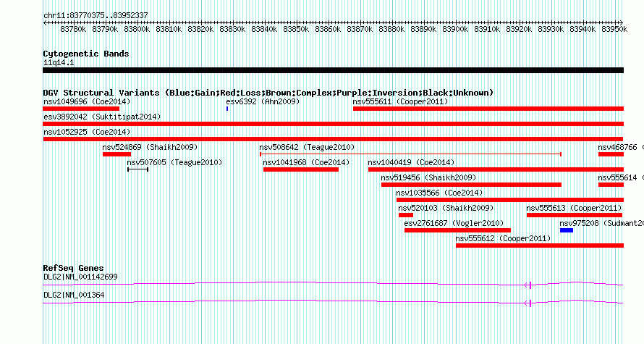The height and width of the screenshot is (344, 644).
Task: Click the 83830k ruler tick label
Action: pos(232,29)
